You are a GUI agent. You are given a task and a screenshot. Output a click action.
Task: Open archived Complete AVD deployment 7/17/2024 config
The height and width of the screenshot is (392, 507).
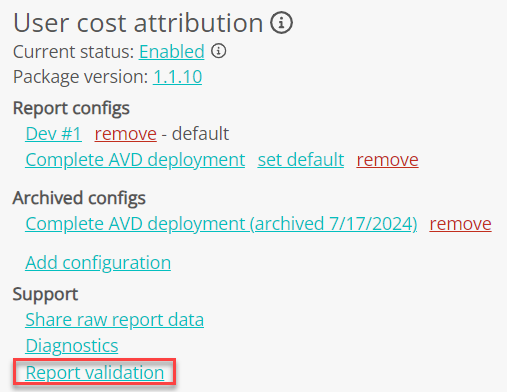pyautogui.click(x=221, y=224)
